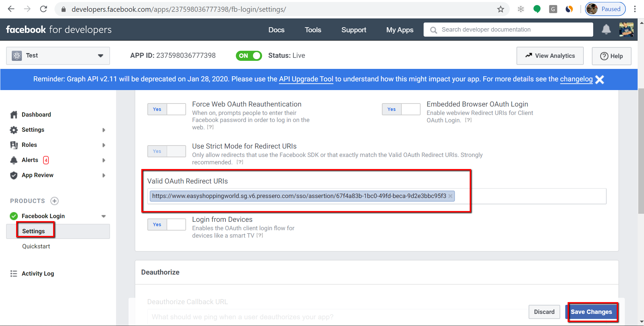Open the Chrome three-dot menu
The image size is (644, 326).
[x=635, y=9]
